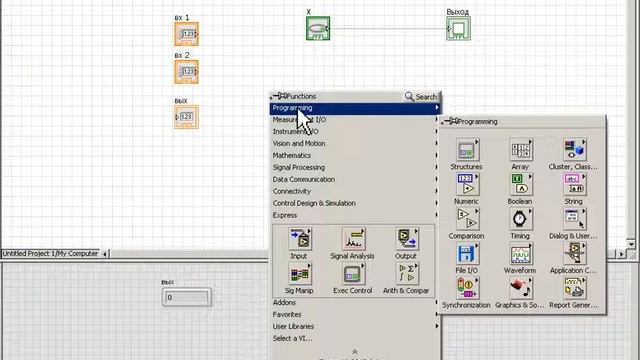Open the Mathematics category
Viewport: 640px width, 360px height.
(355, 156)
